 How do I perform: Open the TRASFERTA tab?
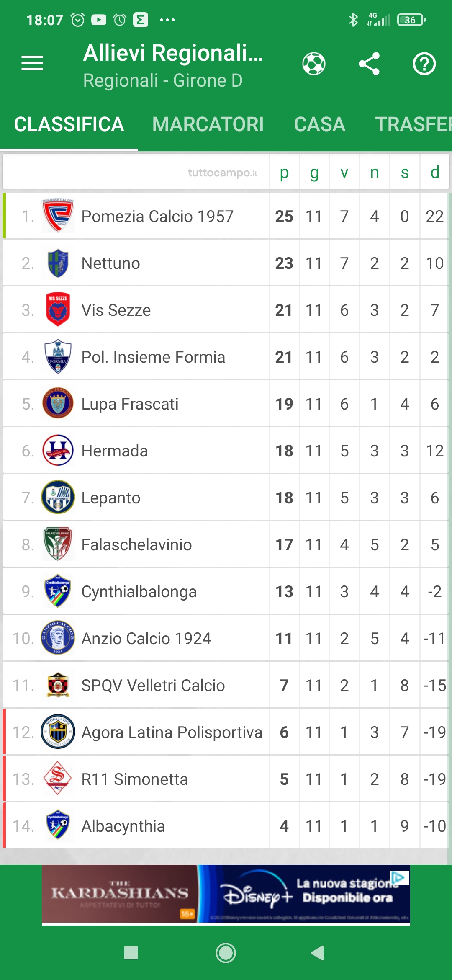click(x=412, y=124)
